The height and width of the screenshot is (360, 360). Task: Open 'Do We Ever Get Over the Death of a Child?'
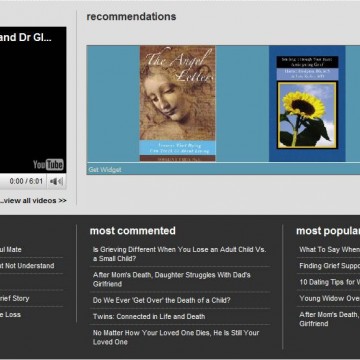(x=162, y=300)
